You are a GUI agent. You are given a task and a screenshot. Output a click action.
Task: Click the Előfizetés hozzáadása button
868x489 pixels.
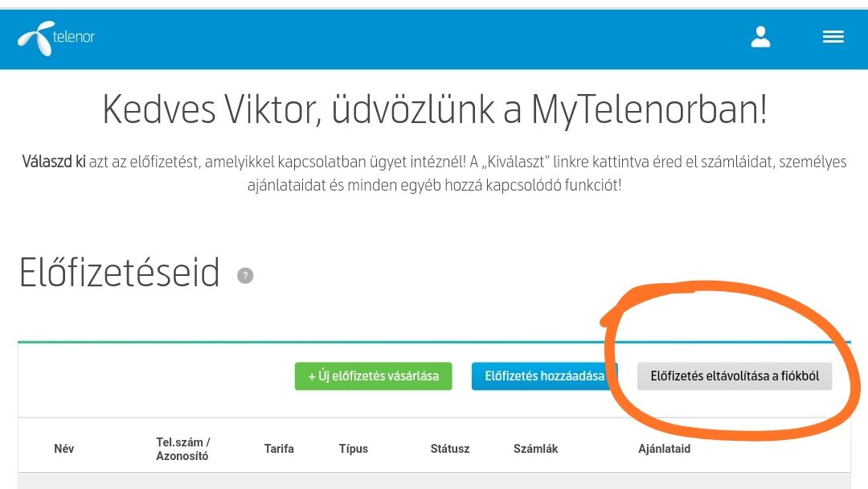point(544,376)
